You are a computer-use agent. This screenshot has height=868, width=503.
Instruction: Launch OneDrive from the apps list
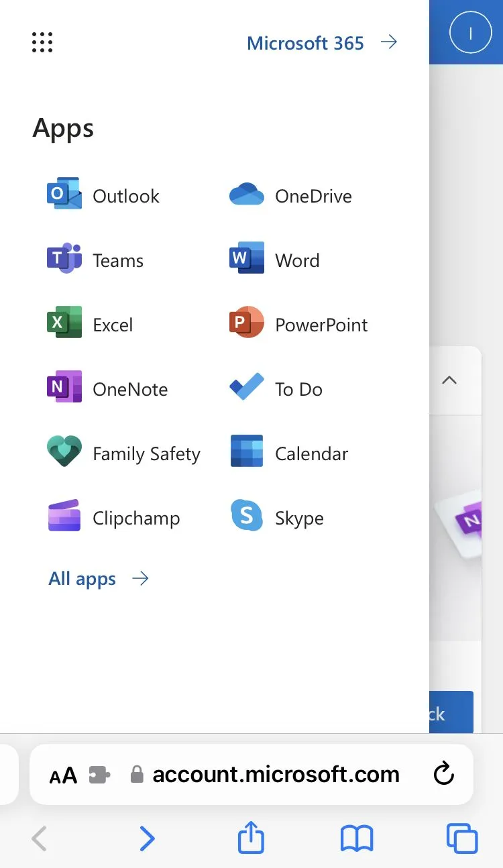pyautogui.click(x=247, y=195)
